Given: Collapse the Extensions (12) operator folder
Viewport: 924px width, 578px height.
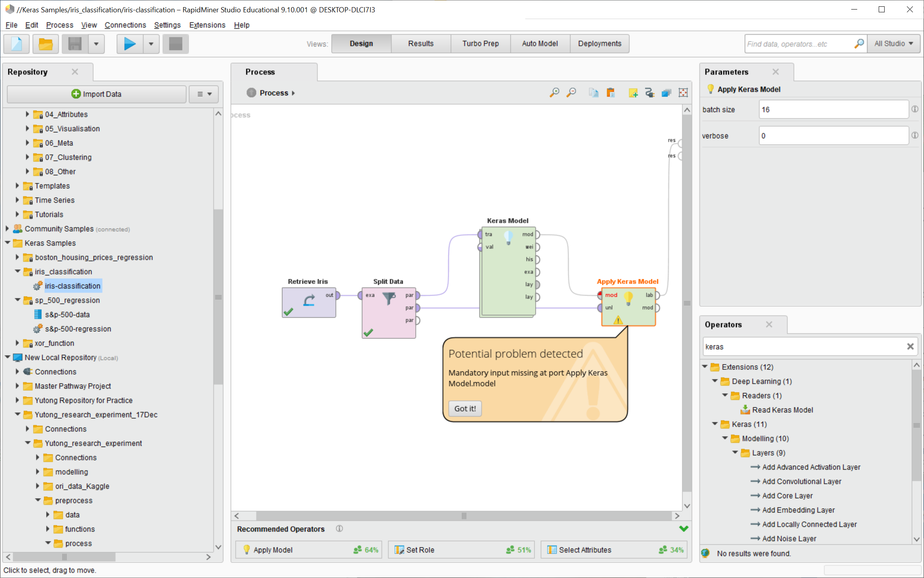Looking at the screenshot, I should pyautogui.click(x=705, y=367).
